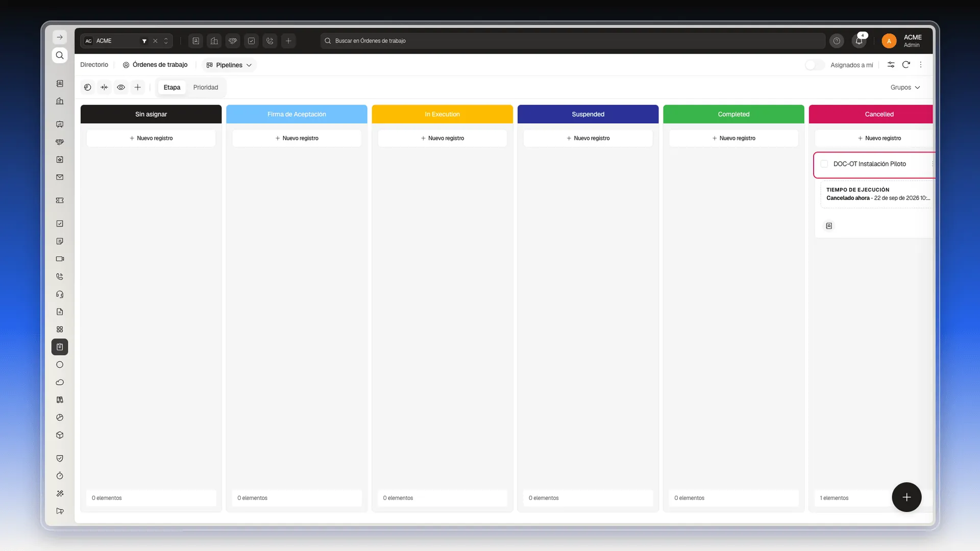Go to the Directorio breadcrumb
This screenshot has width=980, height=551.
pos(94,65)
